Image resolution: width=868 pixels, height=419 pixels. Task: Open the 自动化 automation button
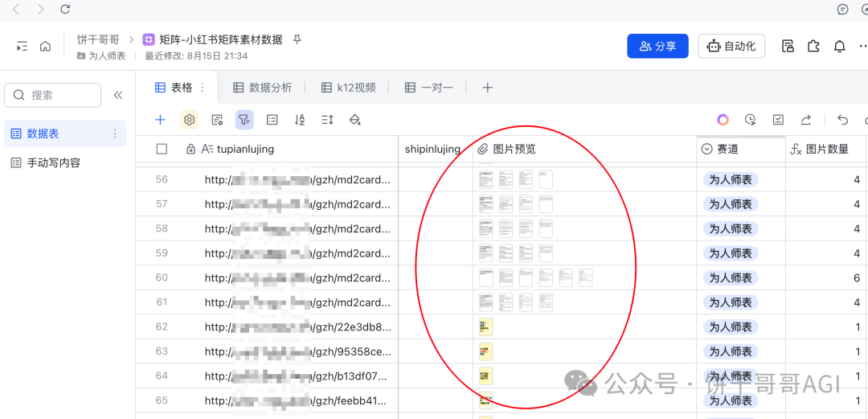tap(731, 46)
